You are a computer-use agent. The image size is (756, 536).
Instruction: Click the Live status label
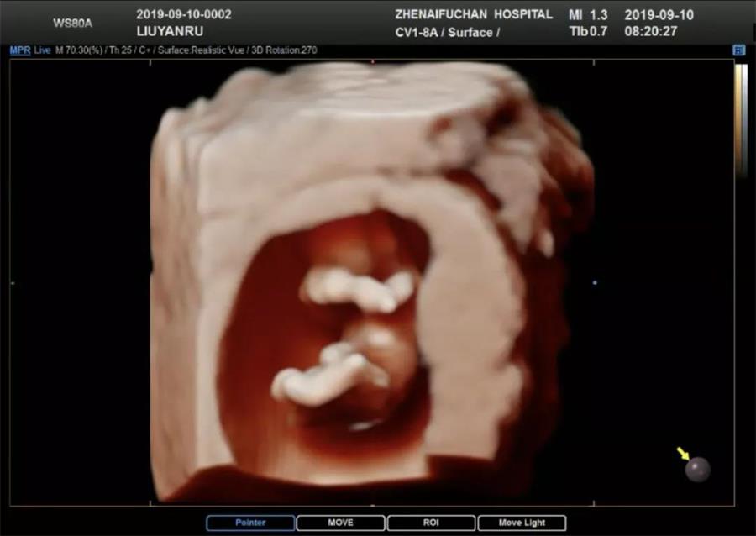click(x=42, y=50)
